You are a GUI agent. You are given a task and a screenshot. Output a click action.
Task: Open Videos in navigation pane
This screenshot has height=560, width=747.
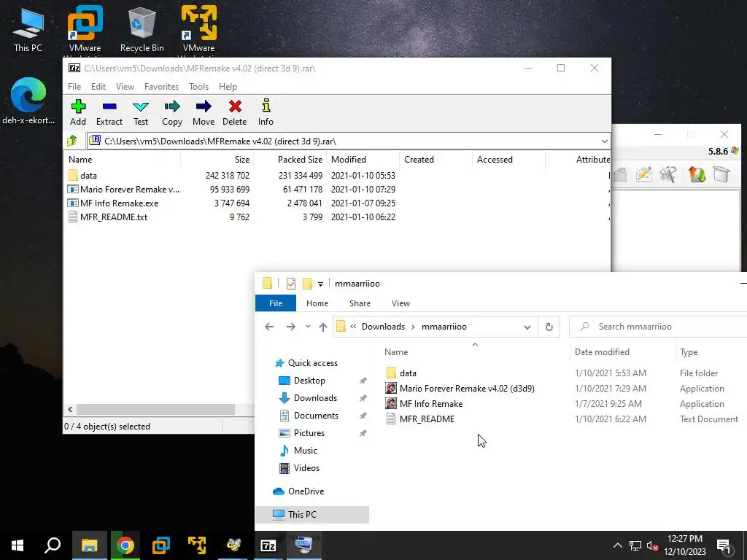[x=306, y=468]
